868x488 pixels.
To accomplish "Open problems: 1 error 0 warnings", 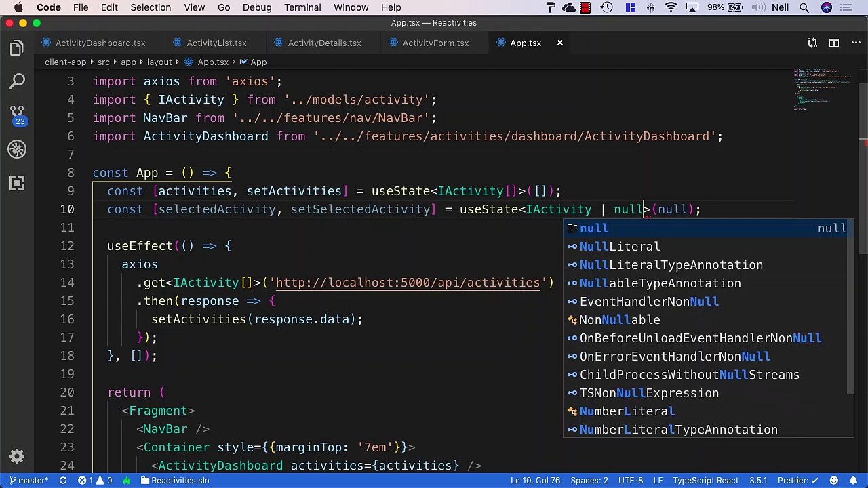I will coord(95,480).
